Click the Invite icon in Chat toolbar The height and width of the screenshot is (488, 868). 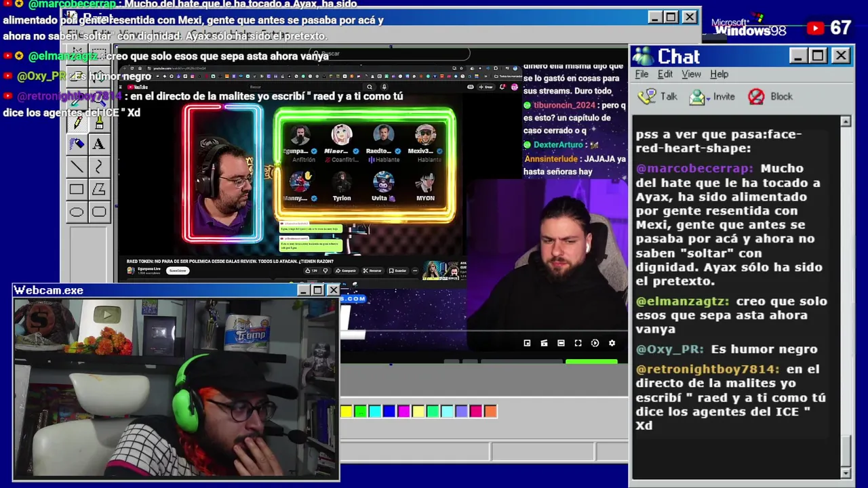click(x=697, y=97)
